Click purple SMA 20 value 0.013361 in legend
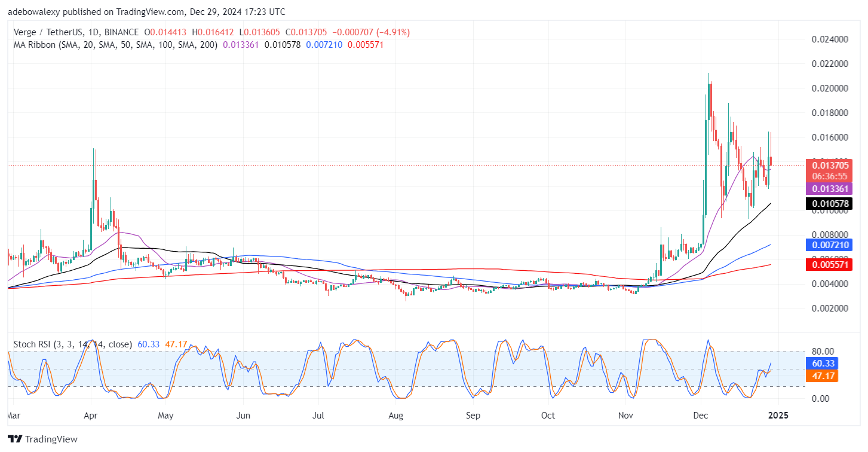 (x=241, y=45)
